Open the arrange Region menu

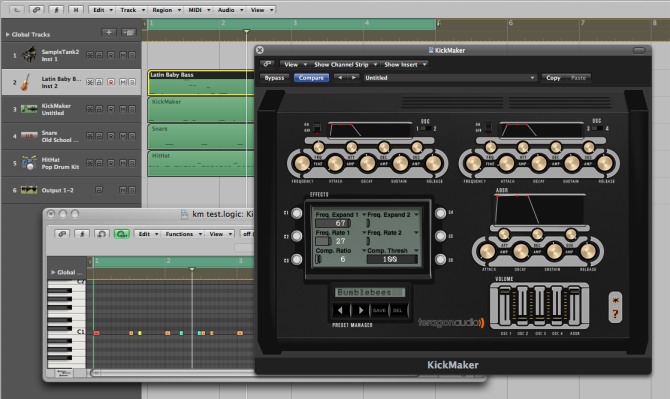pyautogui.click(x=166, y=9)
